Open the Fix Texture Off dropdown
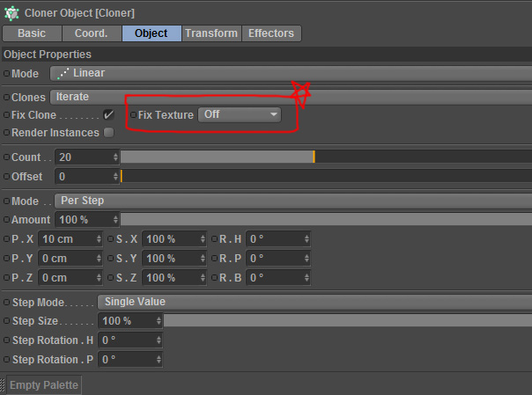532x395 pixels. (x=240, y=114)
